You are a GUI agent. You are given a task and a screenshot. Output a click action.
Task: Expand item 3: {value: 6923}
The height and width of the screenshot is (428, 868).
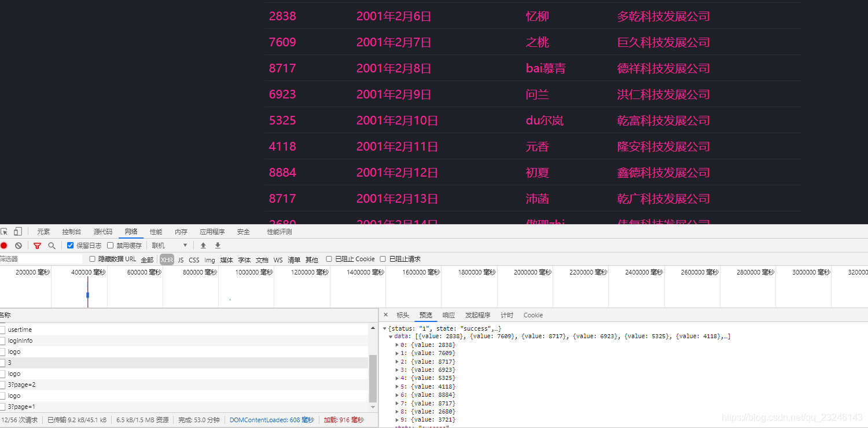397,370
